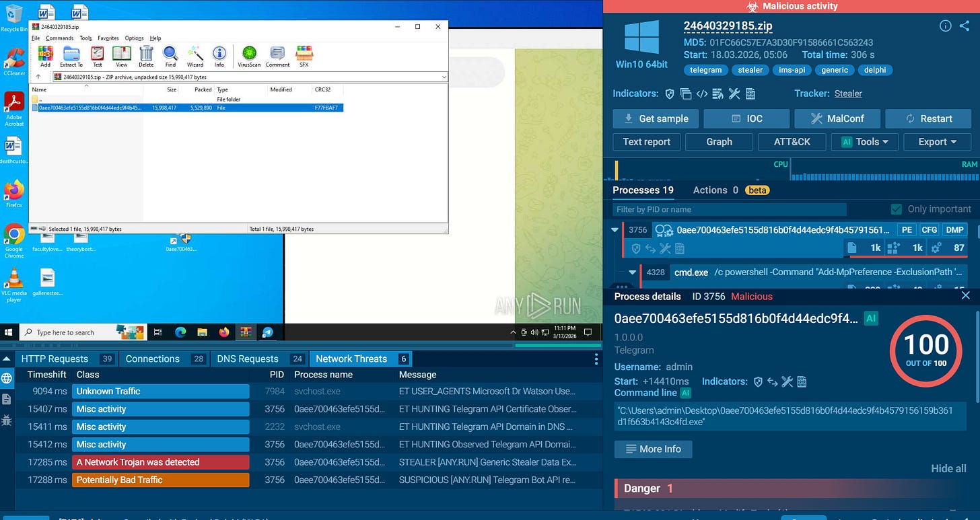Click the WinRAR Comment icon
The image size is (980, 520).
(x=277, y=56)
